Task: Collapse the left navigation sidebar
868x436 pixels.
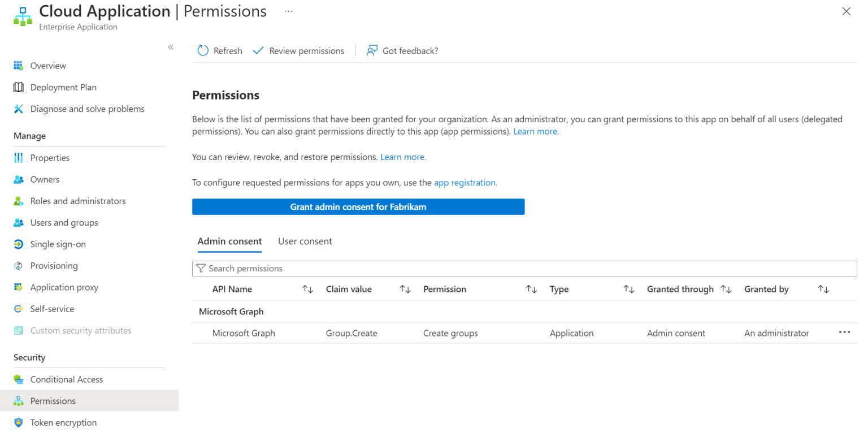Action: (171, 47)
